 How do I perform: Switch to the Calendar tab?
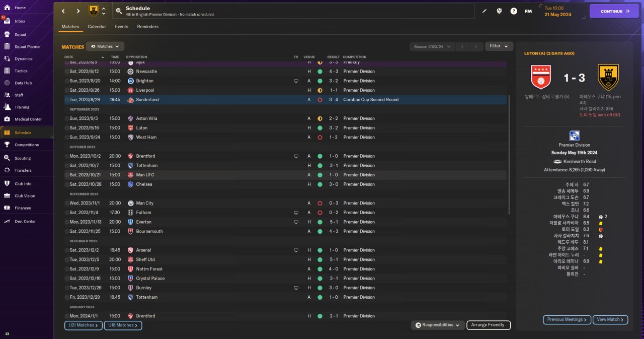(97, 27)
